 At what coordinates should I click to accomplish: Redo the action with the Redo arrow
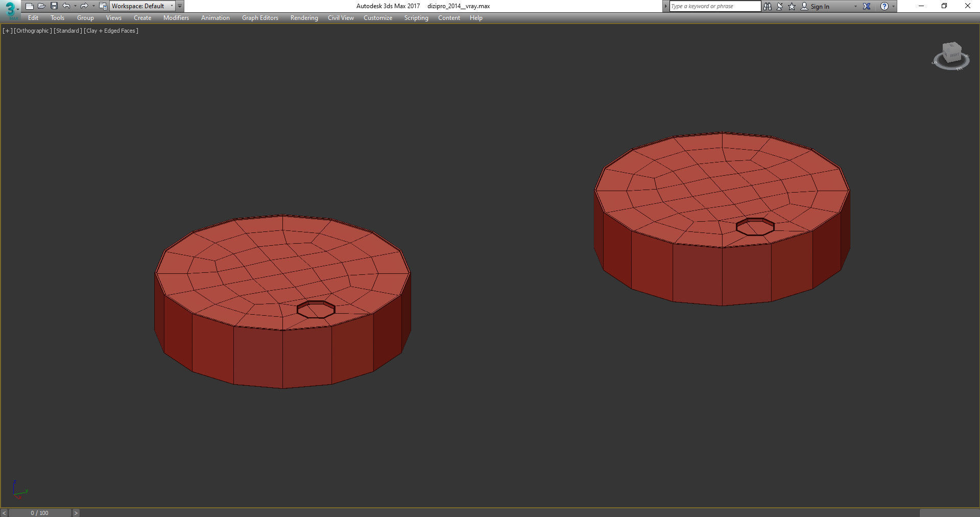84,6
